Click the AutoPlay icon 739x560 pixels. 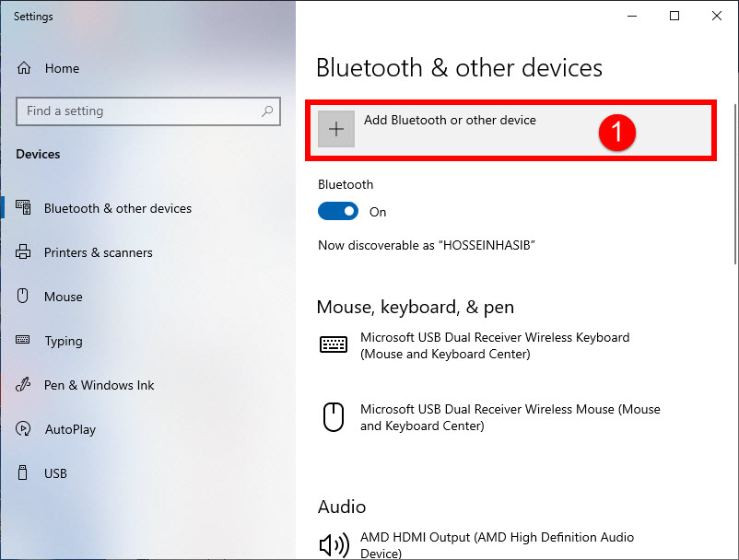23,428
